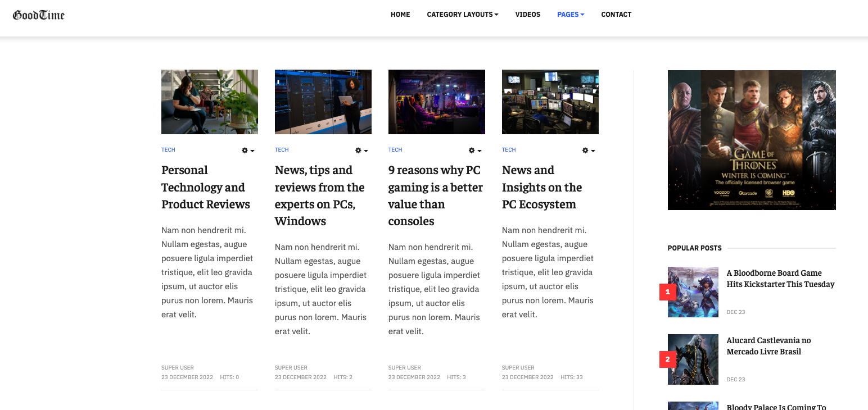Navigate to the Contact page
868x410 pixels.
616,15
